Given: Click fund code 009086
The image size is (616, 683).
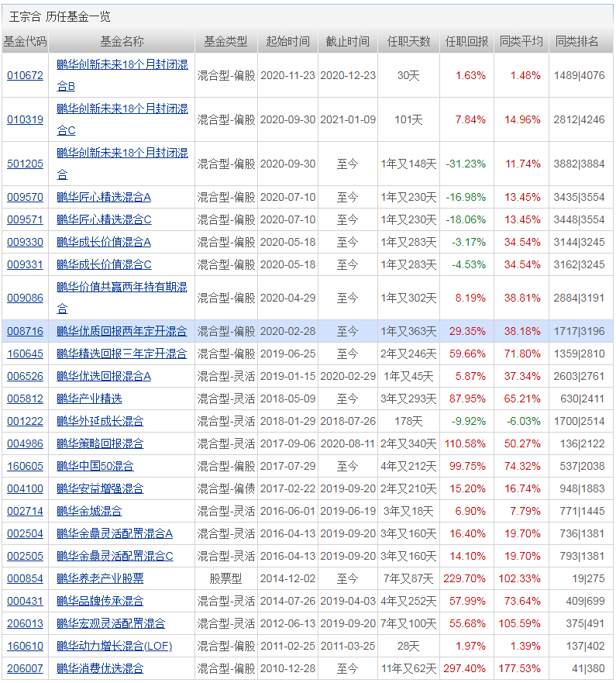Looking at the screenshot, I should (x=25, y=298).
